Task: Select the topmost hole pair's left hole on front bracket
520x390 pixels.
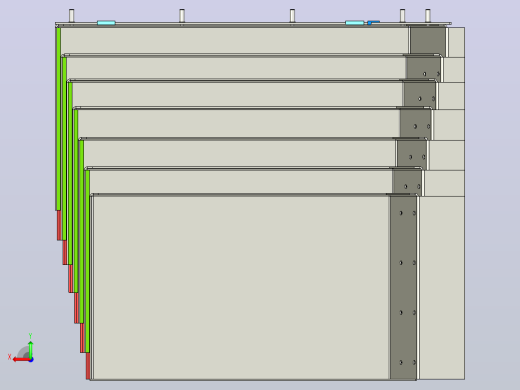Action: click(401, 213)
